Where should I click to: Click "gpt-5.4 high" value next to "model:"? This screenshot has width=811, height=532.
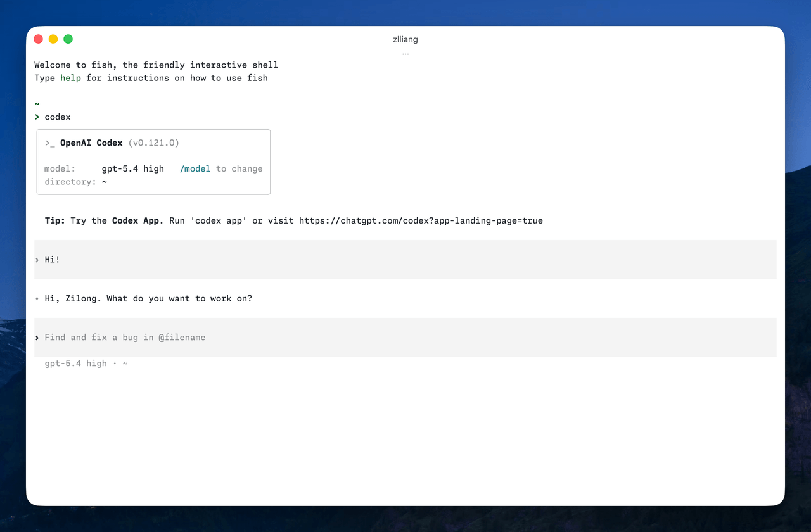pyautogui.click(x=133, y=169)
